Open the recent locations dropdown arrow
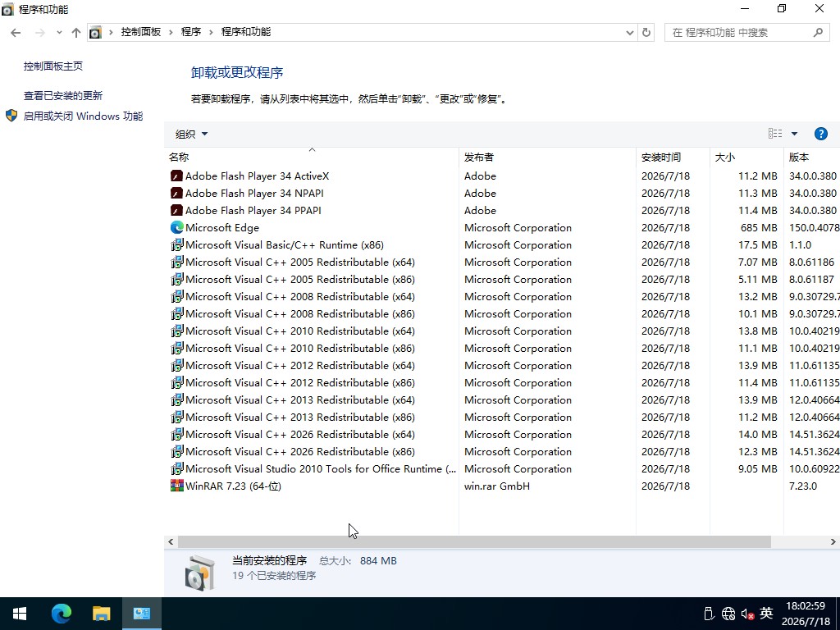Screen dimensions: 840x630 coord(59,33)
